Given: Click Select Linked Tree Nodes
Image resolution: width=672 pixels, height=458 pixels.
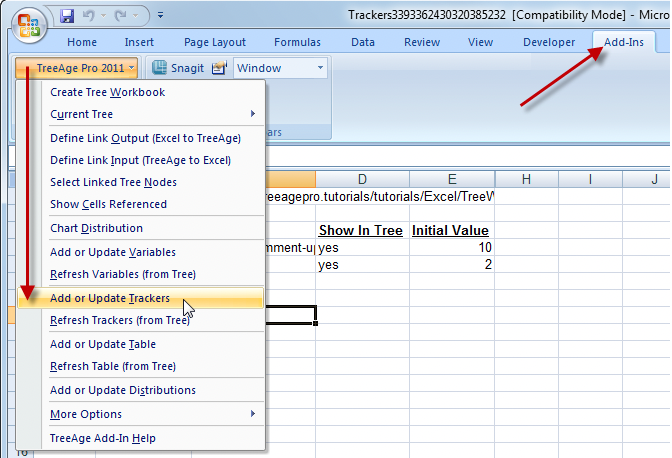Looking at the screenshot, I should (141, 182).
